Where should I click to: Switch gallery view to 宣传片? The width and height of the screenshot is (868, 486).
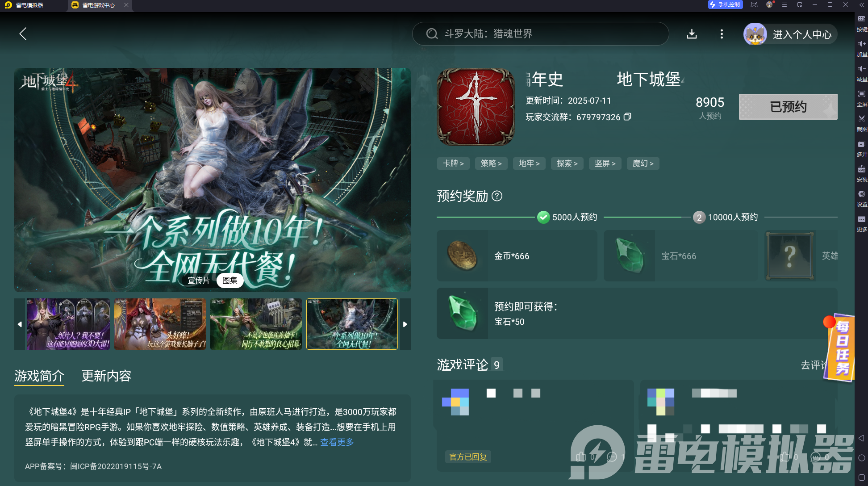(x=198, y=281)
